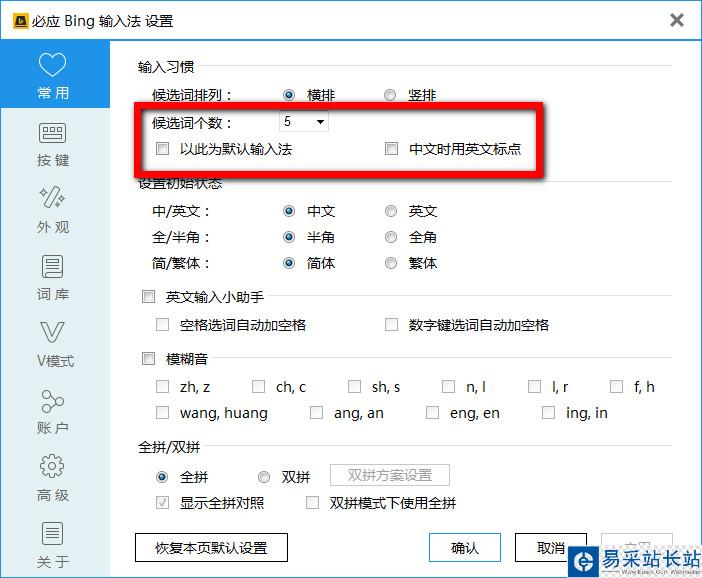Image resolution: width=702 pixels, height=578 pixels.
Task: Check the zh, z fuzzy option
Action: tap(162, 386)
